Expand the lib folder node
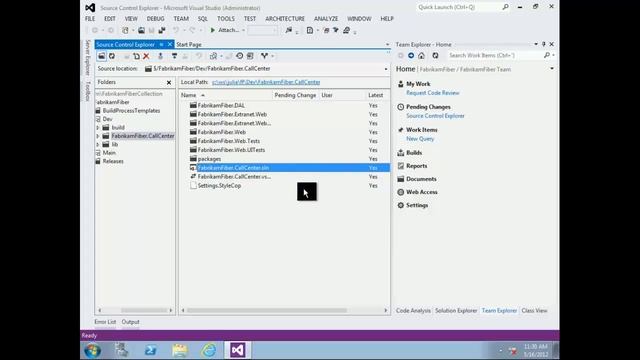 (98, 144)
